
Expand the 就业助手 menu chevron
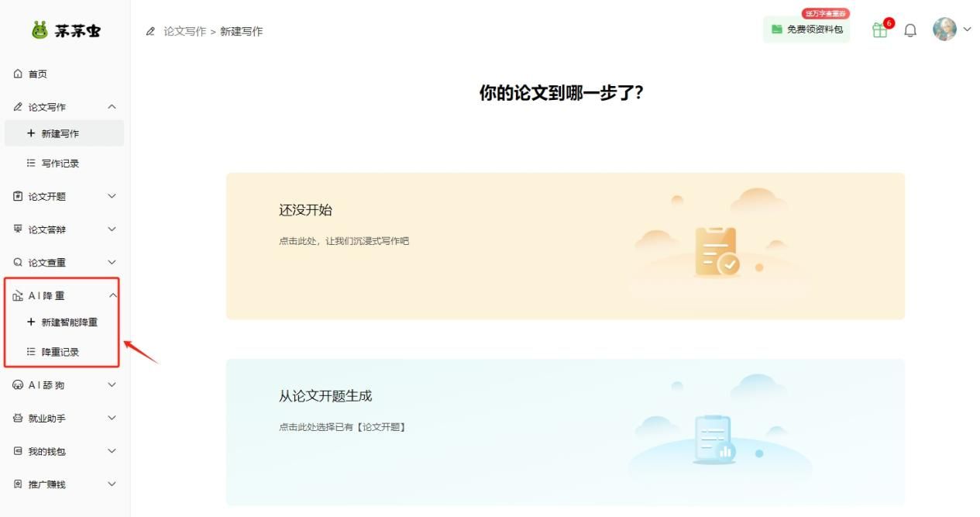coord(112,419)
